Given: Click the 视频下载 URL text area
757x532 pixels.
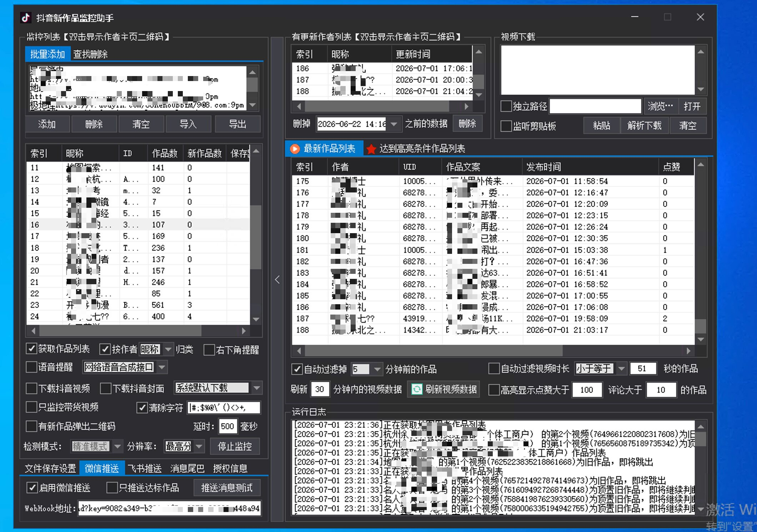Looking at the screenshot, I should [598, 70].
